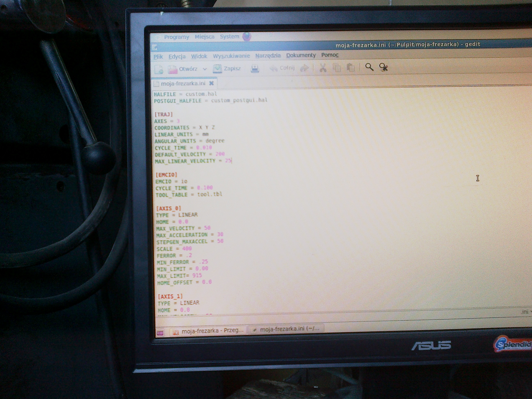Click the [EMCIO] section header

tap(166, 174)
